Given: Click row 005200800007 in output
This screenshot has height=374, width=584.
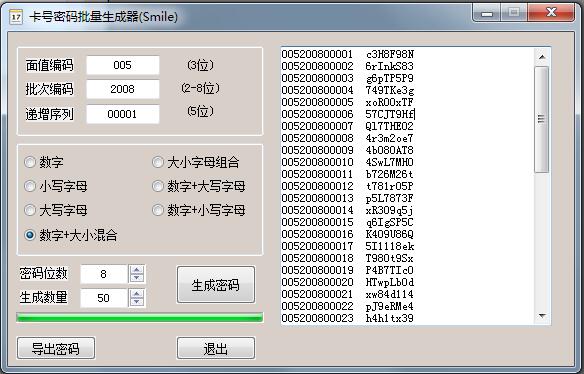Looking at the screenshot, I should (347, 126).
